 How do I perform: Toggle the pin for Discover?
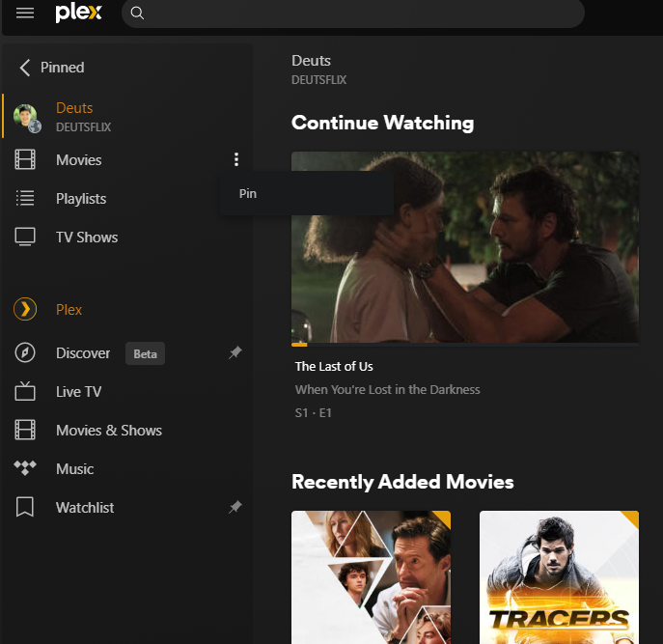coord(235,352)
